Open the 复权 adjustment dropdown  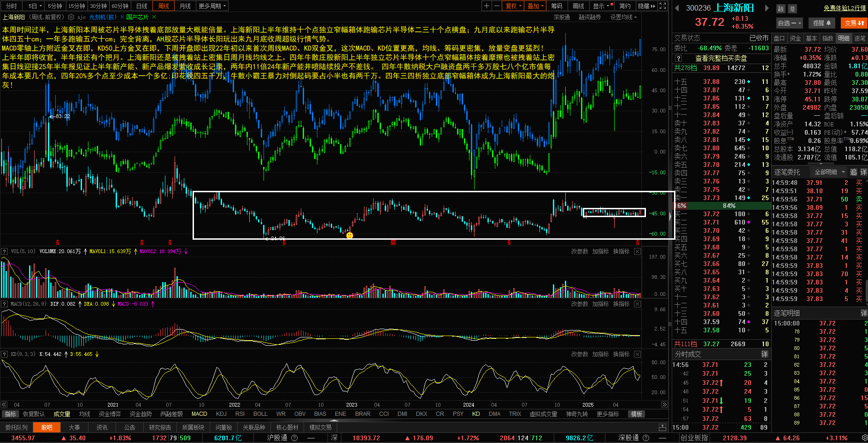pos(514,6)
